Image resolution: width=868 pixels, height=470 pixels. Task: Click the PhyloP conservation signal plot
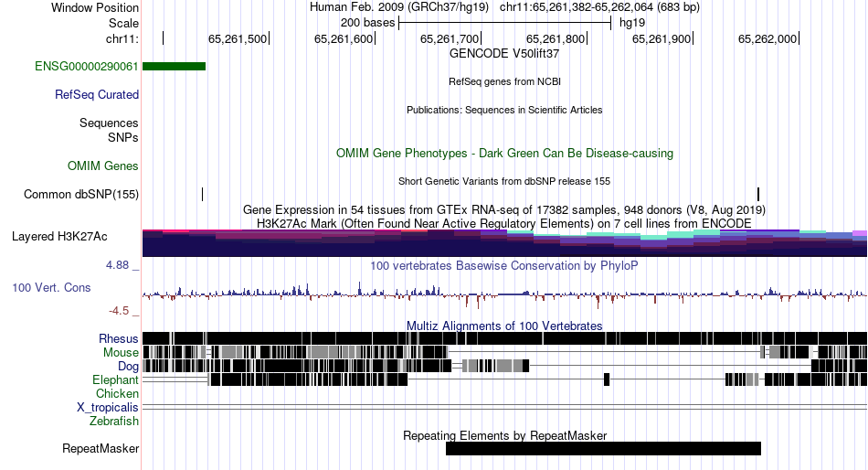click(x=504, y=294)
